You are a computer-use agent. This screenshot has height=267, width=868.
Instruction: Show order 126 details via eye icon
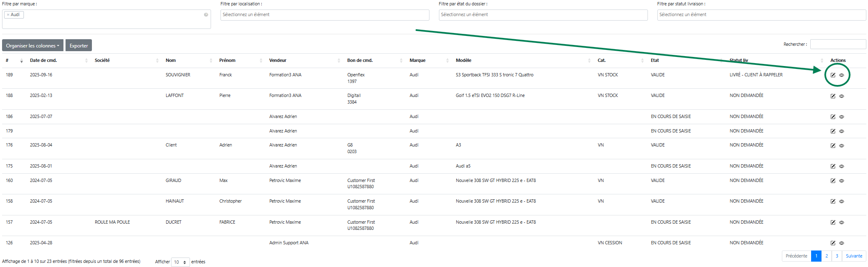pyautogui.click(x=842, y=243)
